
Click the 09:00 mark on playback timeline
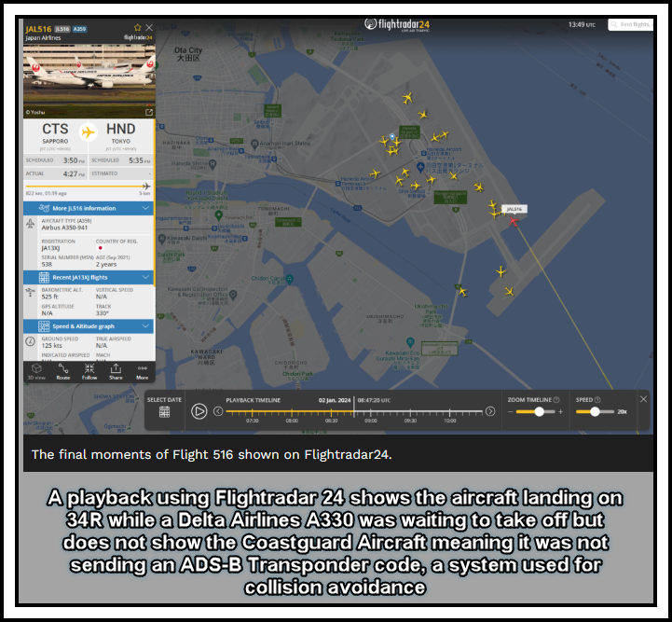tap(371, 421)
